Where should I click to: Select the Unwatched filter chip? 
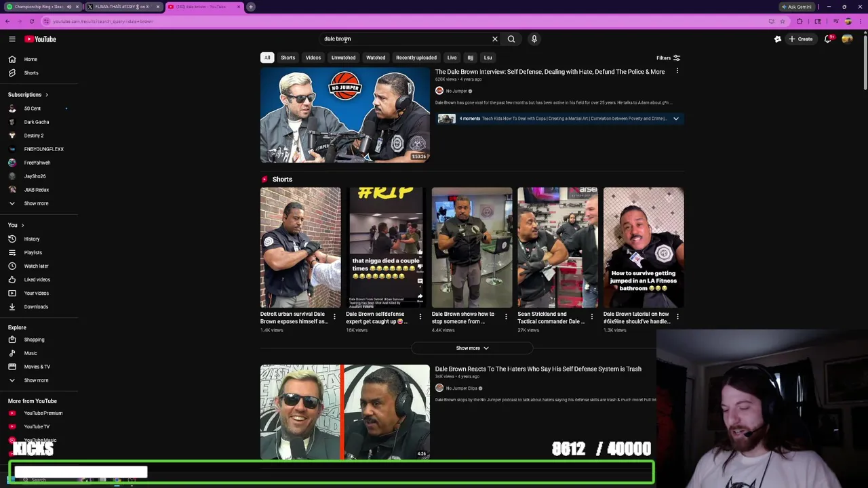click(x=343, y=58)
